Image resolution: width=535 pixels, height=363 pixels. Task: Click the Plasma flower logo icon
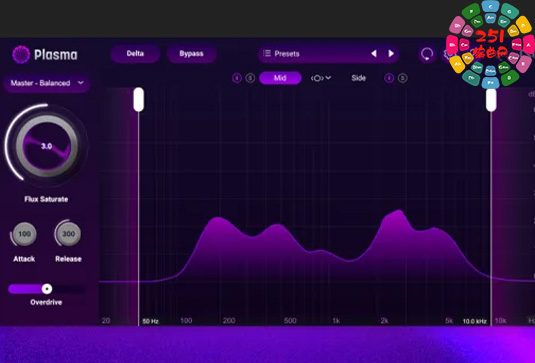21,54
